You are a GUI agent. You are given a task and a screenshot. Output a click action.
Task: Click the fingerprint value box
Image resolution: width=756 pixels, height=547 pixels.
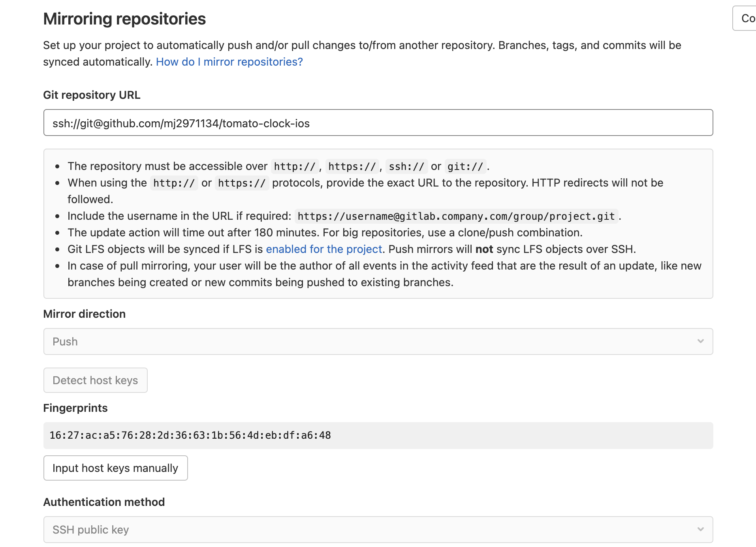point(378,436)
